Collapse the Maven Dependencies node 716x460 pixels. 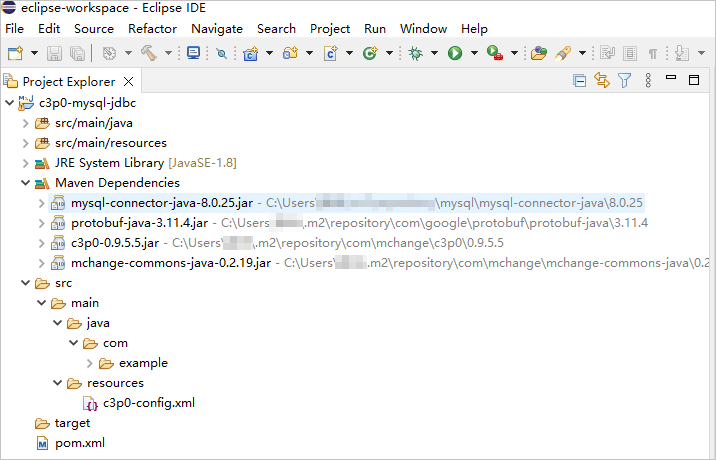click(x=25, y=183)
